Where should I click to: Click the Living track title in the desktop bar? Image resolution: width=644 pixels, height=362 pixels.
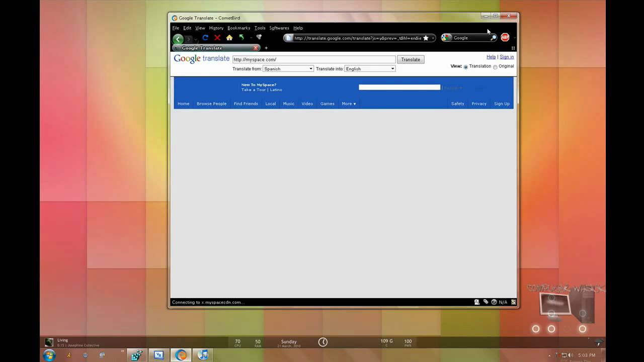click(62, 340)
